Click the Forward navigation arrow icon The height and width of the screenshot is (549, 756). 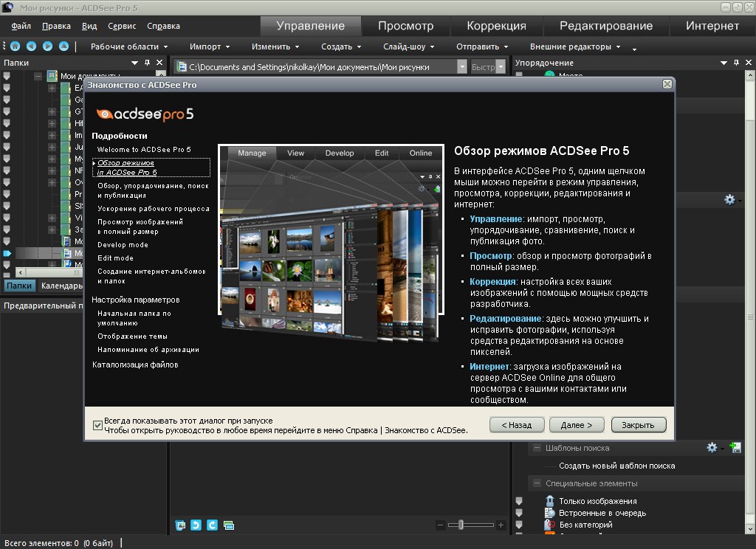point(47,46)
